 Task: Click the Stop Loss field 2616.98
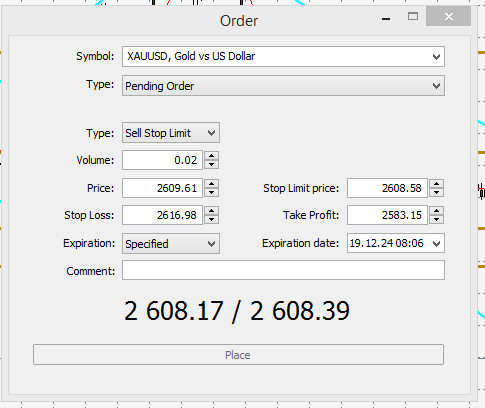162,215
